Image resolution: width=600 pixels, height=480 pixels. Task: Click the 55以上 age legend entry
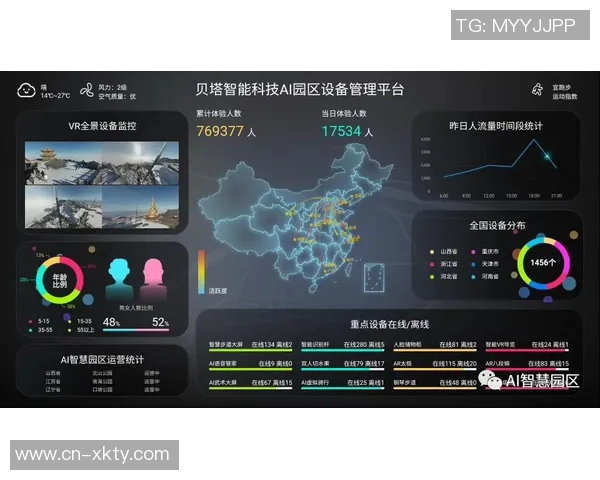click(x=81, y=330)
